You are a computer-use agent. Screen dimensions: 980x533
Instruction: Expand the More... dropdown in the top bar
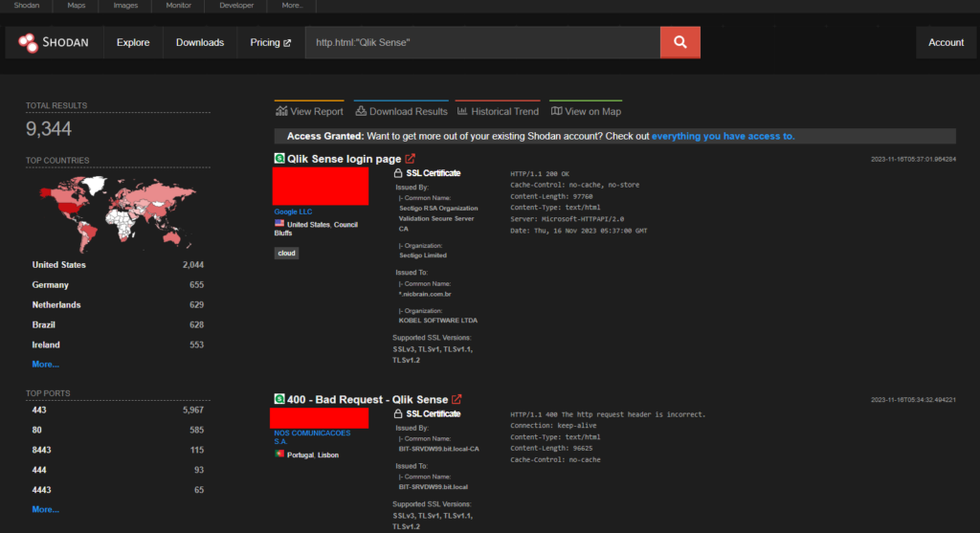click(x=292, y=5)
